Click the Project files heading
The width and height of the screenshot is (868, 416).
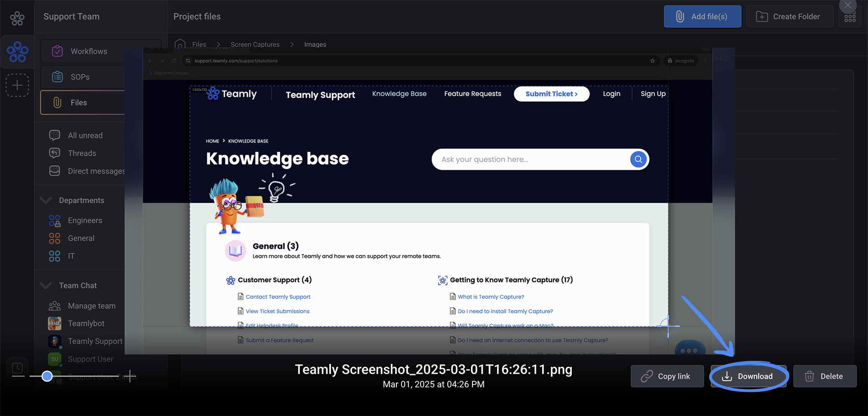197,16
